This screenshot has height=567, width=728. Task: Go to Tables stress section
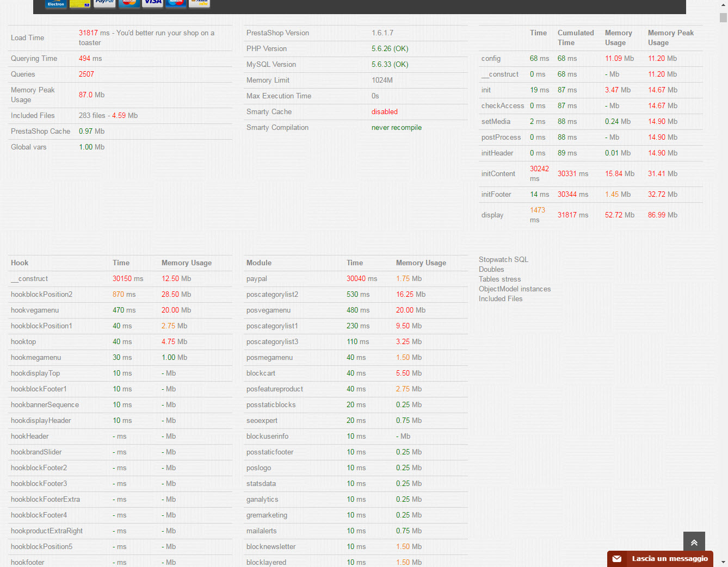click(499, 279)
